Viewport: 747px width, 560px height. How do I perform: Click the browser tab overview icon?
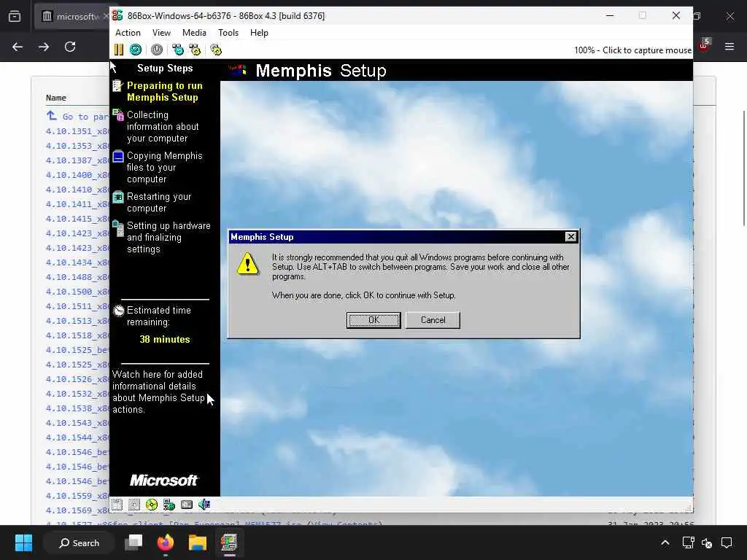point(15,16)
